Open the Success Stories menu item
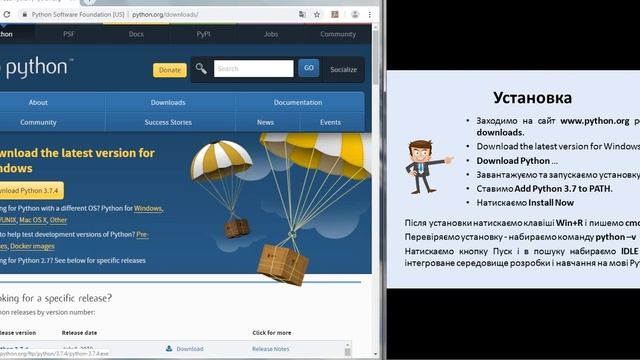The width and height of the screenshot is (640, 360). [x=168, y=122]
